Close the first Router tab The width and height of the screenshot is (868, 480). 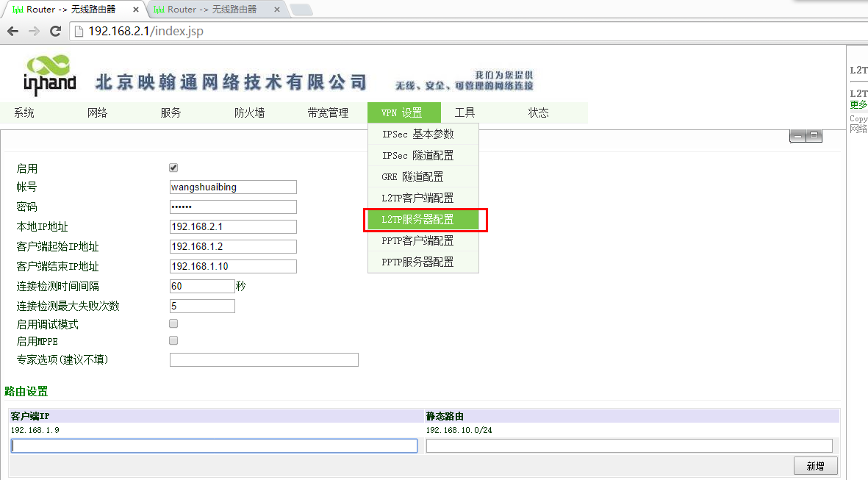tap(135, 10)
